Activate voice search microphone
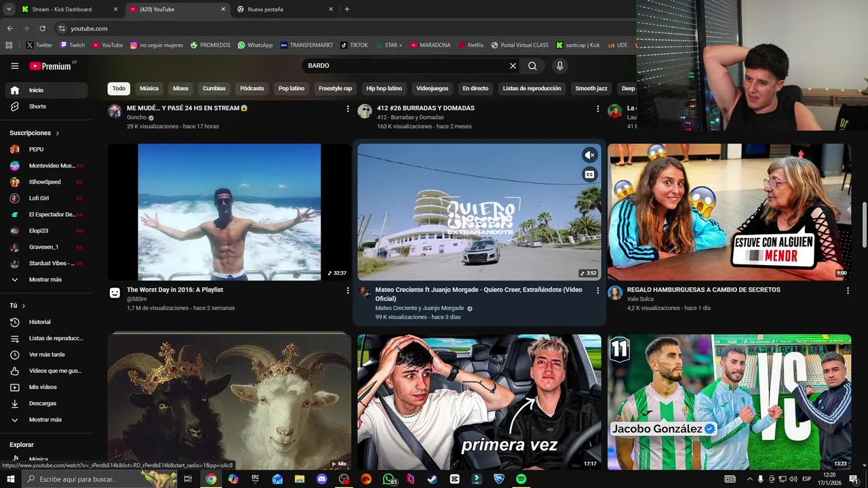Screen dimensions: 868x488 559,66
